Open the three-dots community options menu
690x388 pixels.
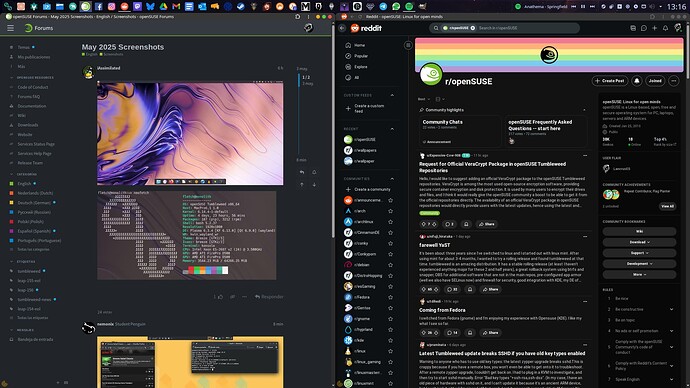pyautogui.click(x=674, y=81)
